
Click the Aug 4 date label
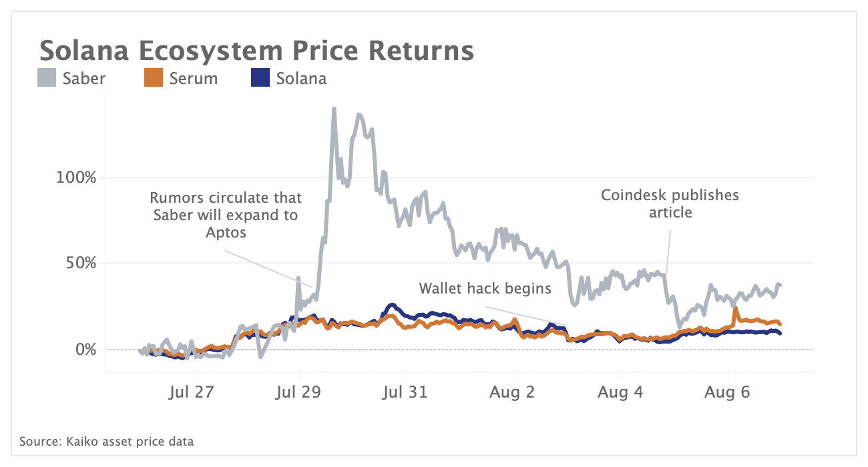[x=621, y=393]
